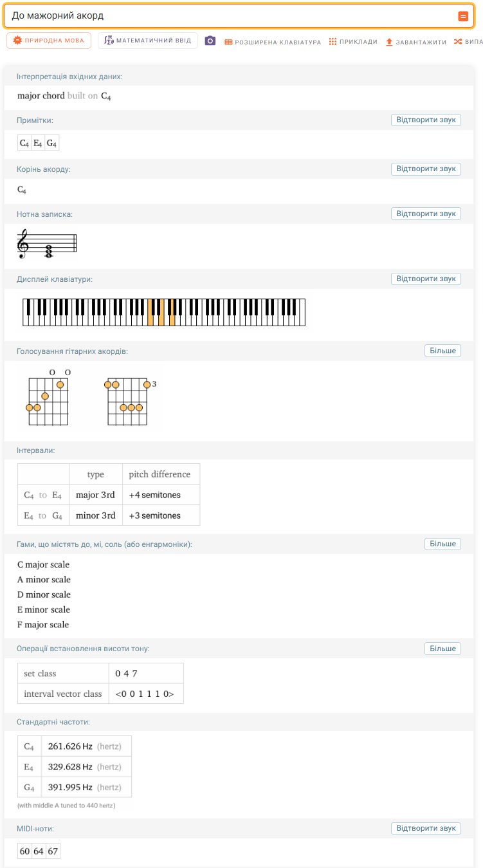Expand more guitar chord voicings
This screenshot has width=483, height=868.
[x=442, y=351]
